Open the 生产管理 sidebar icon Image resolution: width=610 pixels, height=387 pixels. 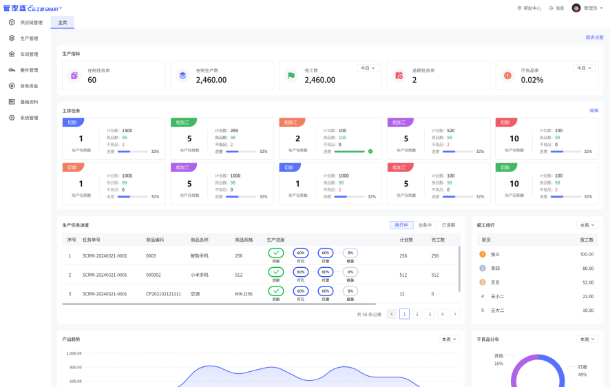[x=12, y=38]
